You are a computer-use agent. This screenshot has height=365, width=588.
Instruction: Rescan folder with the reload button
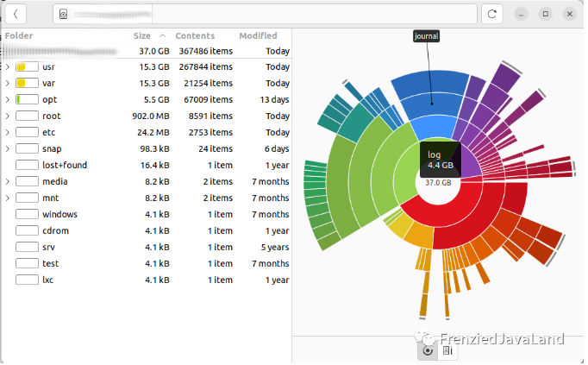(x=491, y=15)
